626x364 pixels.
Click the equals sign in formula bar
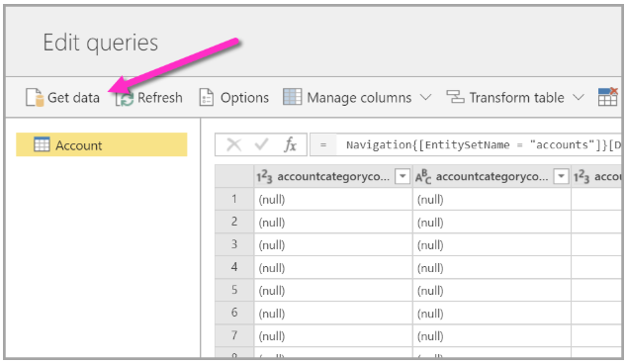pos(323,144)
